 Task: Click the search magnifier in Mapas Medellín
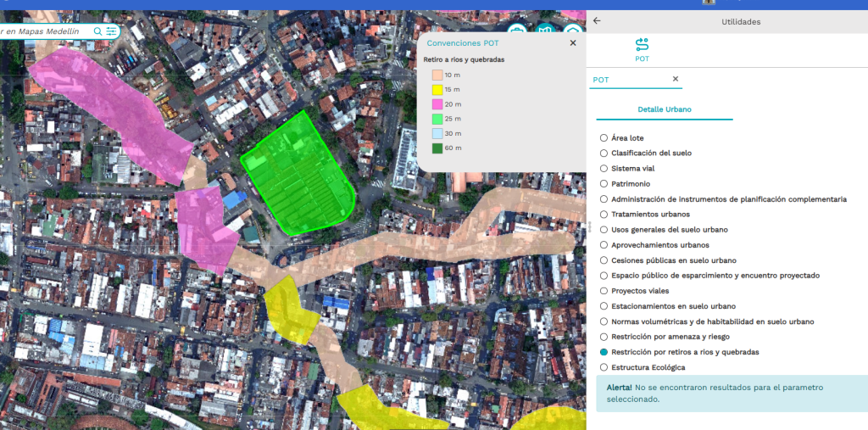click(98, 31)
